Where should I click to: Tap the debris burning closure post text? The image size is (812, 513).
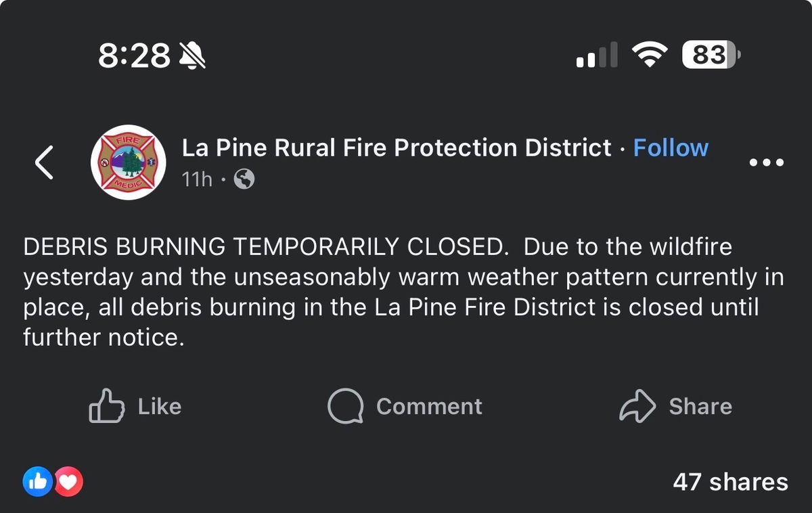[392, 292]
